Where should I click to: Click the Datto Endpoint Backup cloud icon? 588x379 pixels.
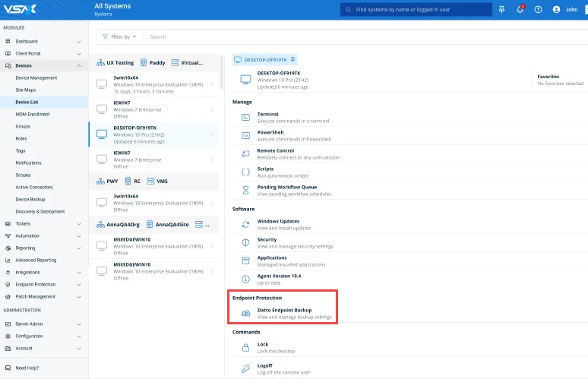click(245, 313)
